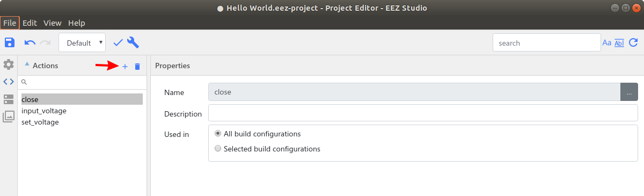Screen dimensions: 644x196
Task: Refresh the search results with the circular arrow
Action: pyautogui.click(x=633, y=43)
